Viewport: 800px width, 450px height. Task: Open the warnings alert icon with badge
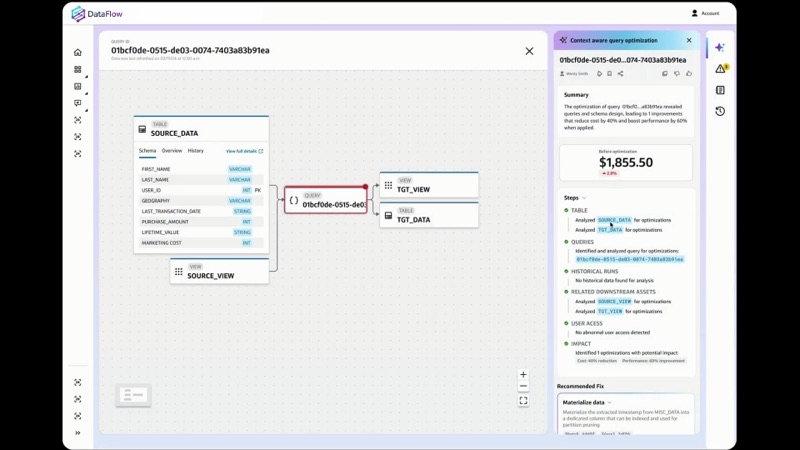[x=721, y=68]
